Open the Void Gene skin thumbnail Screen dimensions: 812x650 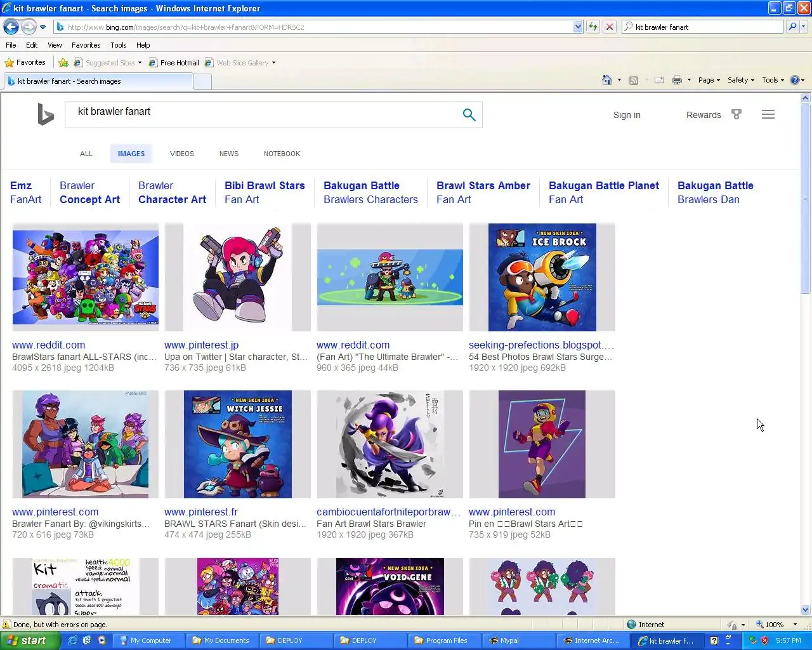point(390,586)
